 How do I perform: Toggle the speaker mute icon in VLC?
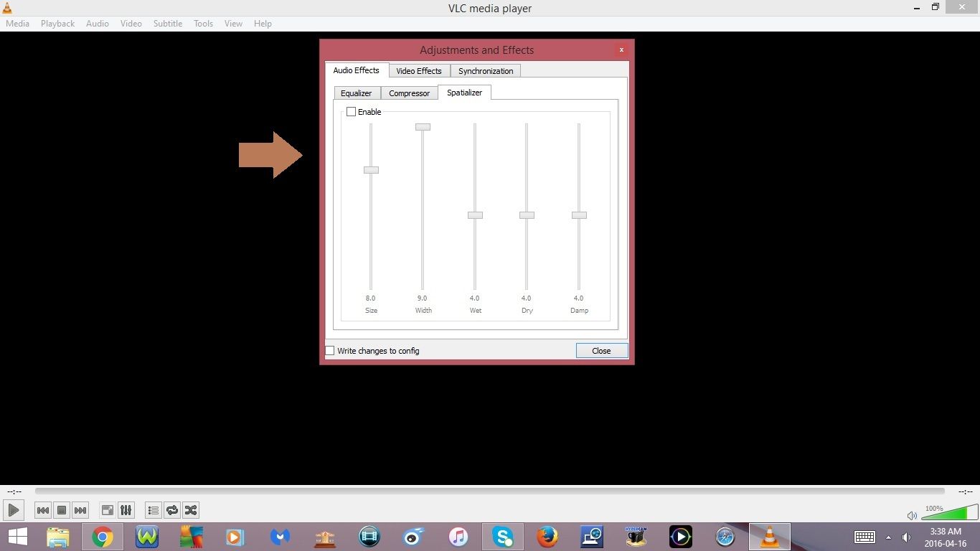pos(912,515)
